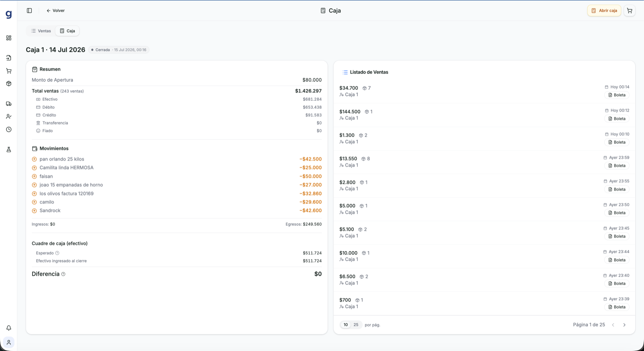The height and width of the screenshot is (351, 644).
Task: Click the Ayer 23:59 timestamp
Action: click(x=616, y=158)
